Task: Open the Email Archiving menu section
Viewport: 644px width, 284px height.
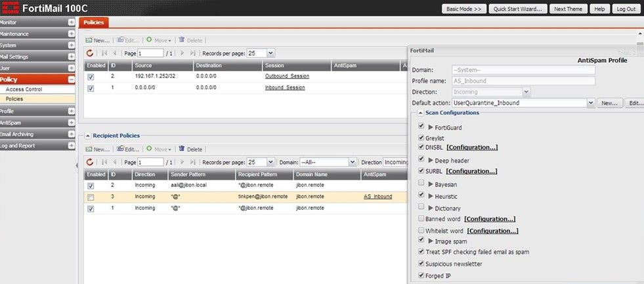Action: 37,134
